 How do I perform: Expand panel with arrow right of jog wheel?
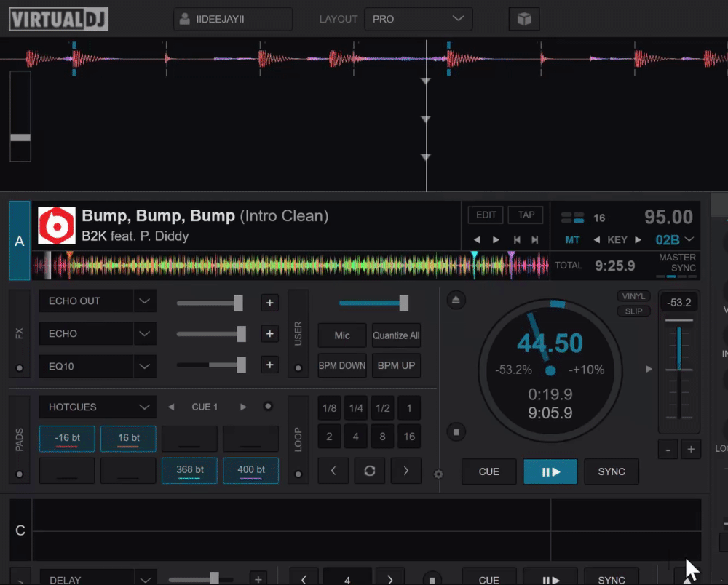tap(649, 370)
